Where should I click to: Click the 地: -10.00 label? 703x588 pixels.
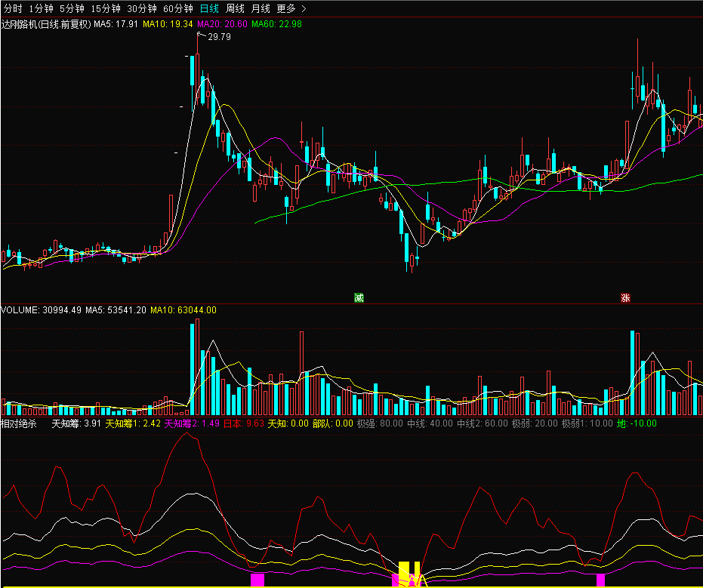(x=637, y=423)
